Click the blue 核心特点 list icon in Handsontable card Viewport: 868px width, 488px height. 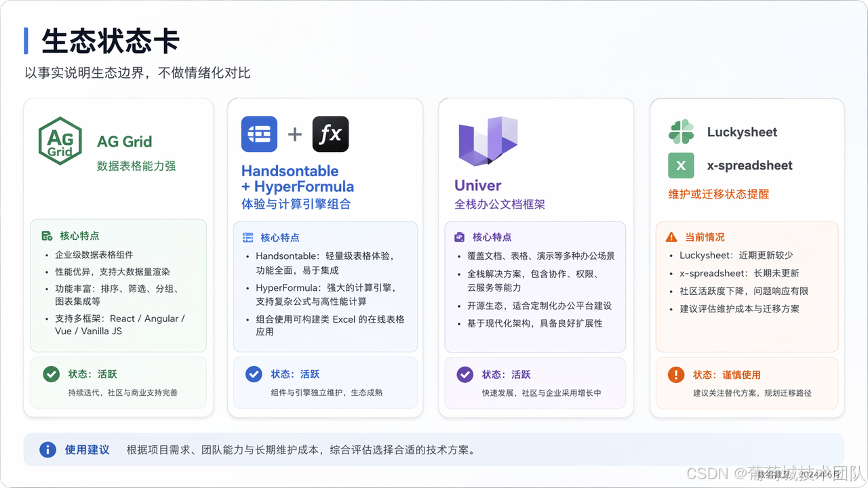pyautogui.click(x=248, y=238)
